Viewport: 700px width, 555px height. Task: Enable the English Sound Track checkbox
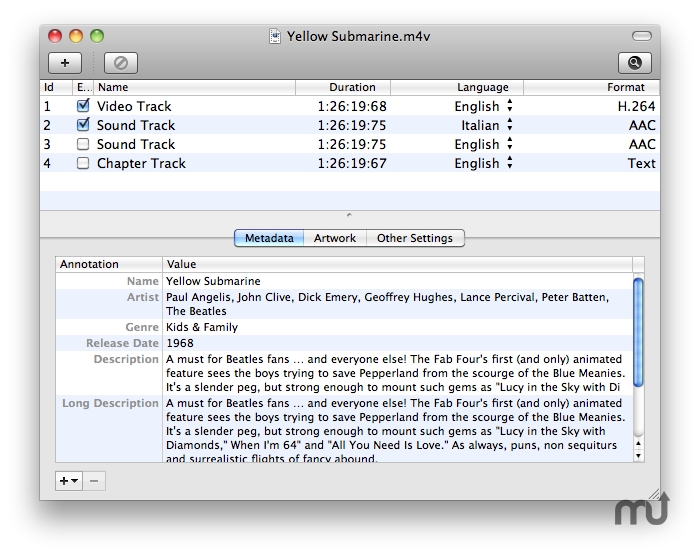coord(83,144)
